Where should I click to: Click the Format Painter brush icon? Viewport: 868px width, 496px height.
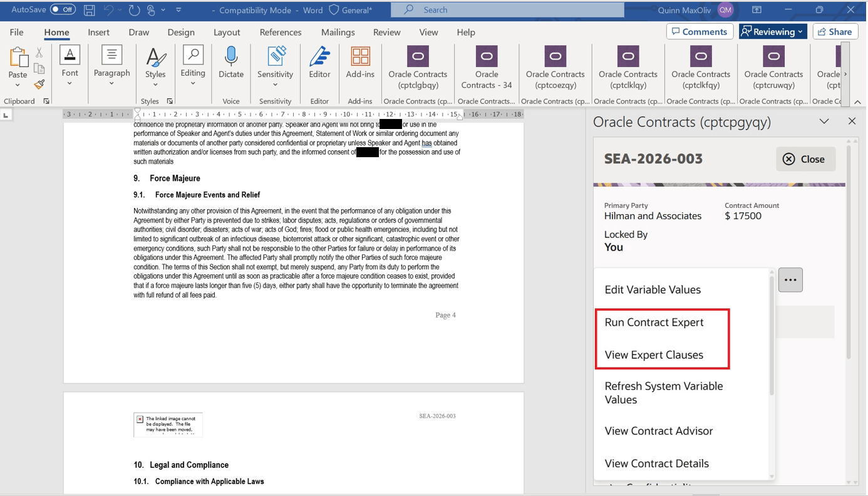[39, 84]
